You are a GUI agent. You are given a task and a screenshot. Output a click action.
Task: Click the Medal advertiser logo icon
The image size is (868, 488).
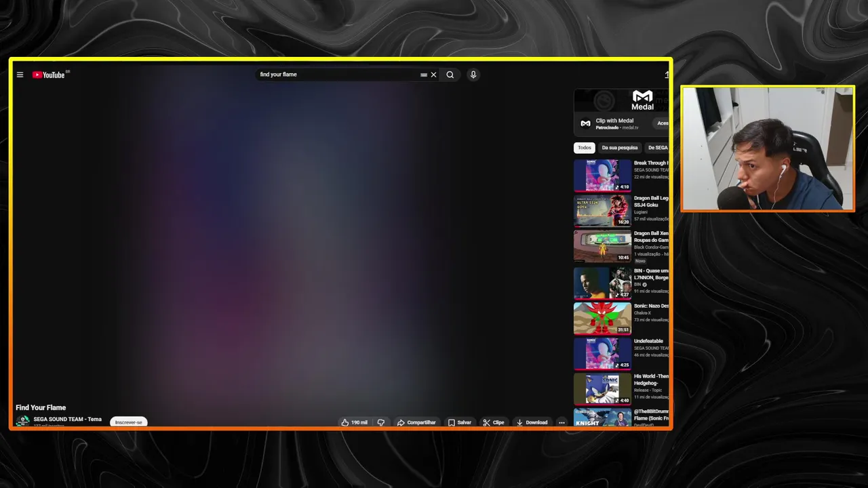[x=585, y=123]
